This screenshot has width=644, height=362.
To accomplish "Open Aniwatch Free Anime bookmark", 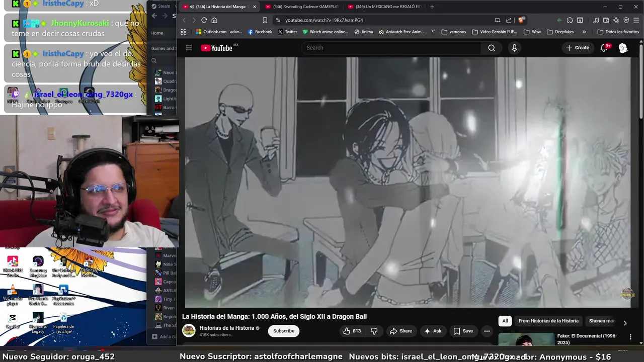I will click(401, 32).
